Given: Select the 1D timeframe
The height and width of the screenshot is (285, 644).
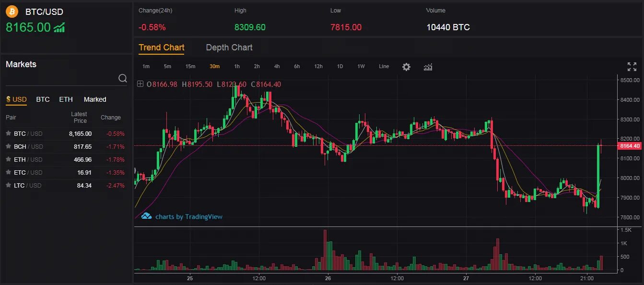Looking at the screenshot, I should [340, 67].
